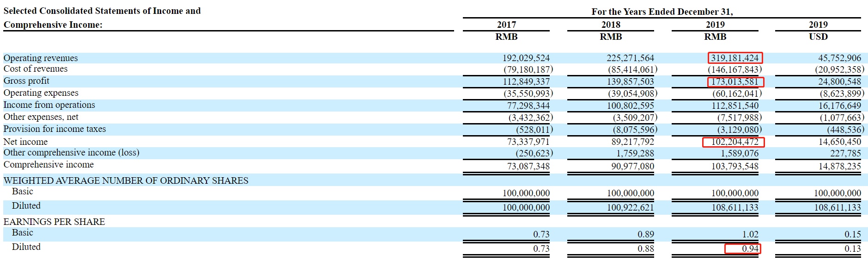Select 2019 RMB comprehensive income 103,793,548
The width and height of the screenshot is (868, 261).
pyautogui.click(x=735, y=167)
